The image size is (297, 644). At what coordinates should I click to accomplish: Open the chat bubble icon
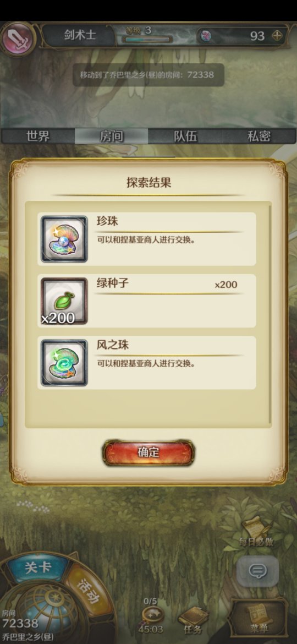[x=257, y=571]
